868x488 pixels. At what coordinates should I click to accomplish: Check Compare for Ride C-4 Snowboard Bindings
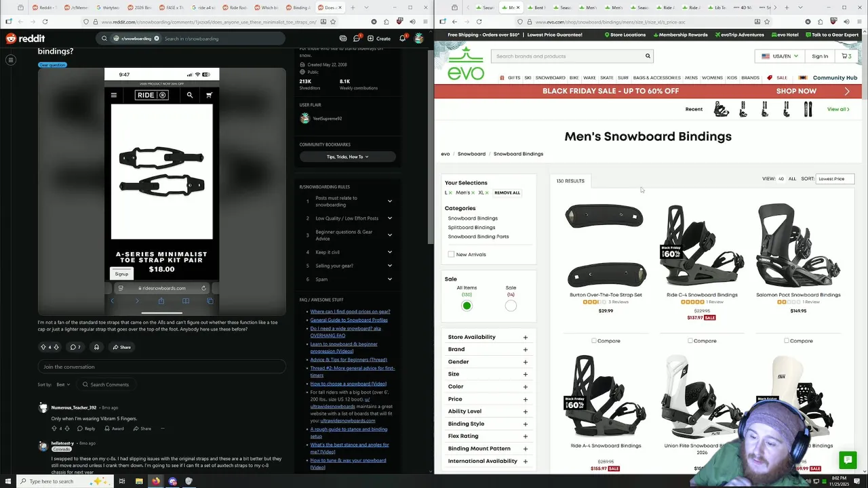click(x=690, y=341)
